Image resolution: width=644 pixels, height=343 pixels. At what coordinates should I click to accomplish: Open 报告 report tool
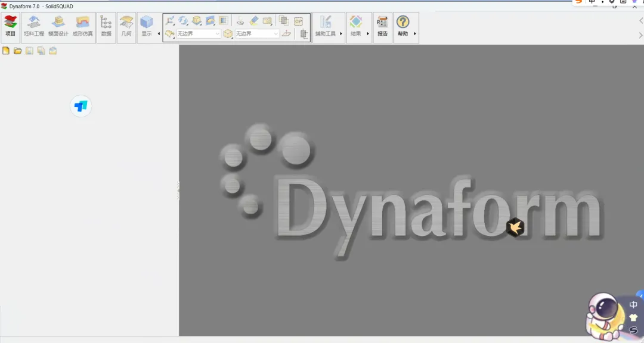pyautogui.click(x=382, y=27)
